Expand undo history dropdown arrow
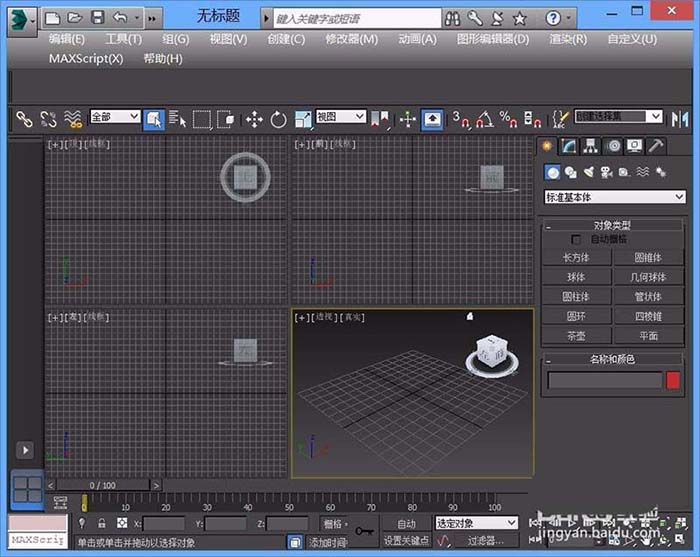The height and width of the screenshot is (557, 700). tap(137, 18)
